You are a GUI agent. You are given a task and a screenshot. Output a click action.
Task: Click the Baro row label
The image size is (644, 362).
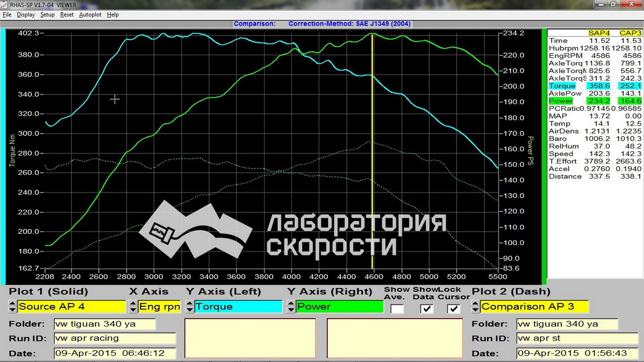(x=558, y=138)
